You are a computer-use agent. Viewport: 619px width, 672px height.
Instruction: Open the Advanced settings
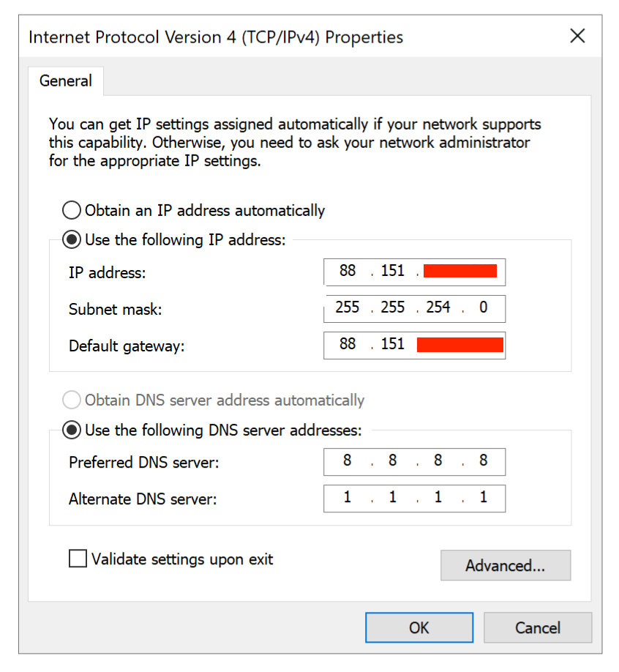(x=505, y=565)
